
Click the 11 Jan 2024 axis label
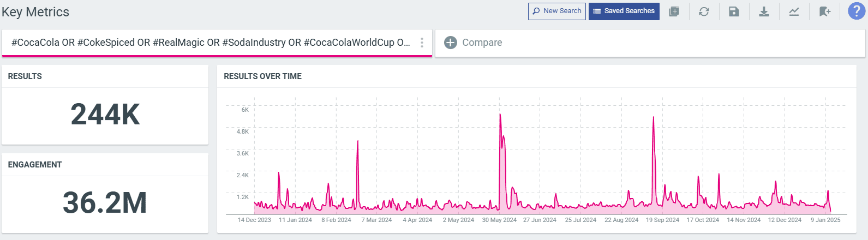click(x=295, y=220)
